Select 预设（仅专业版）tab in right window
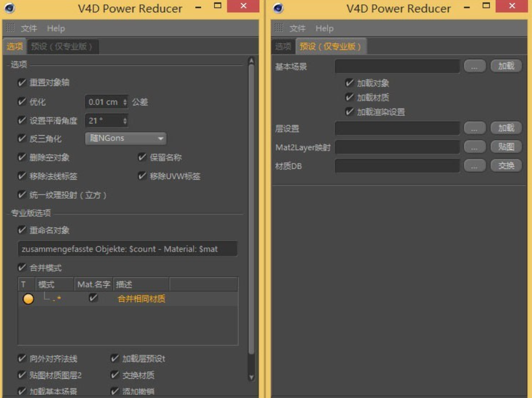Image resolution: width=532 pixels, height=398 pixels. [x=331, y=46]
